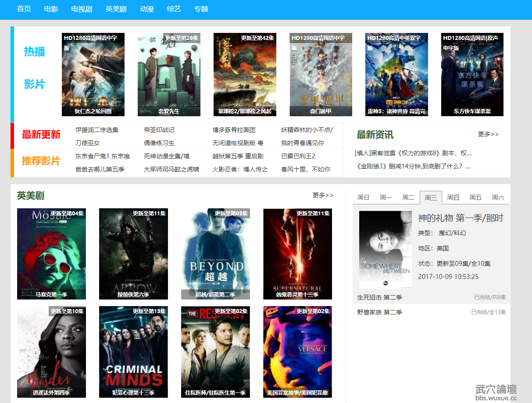532x403 pixels.
Task: Open the 狄仁杰之轮回图 poster
Action: point(93,75)
